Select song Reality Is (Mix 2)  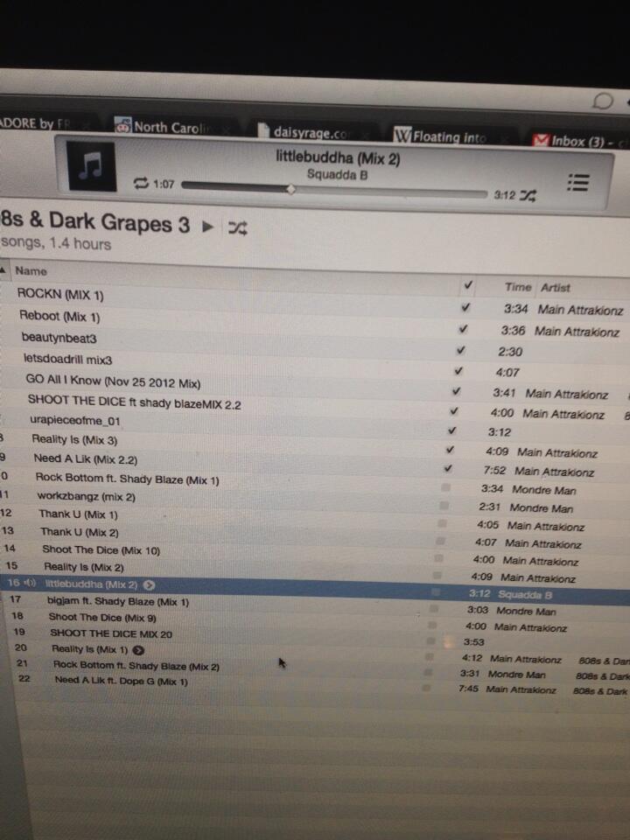[84, 567]
